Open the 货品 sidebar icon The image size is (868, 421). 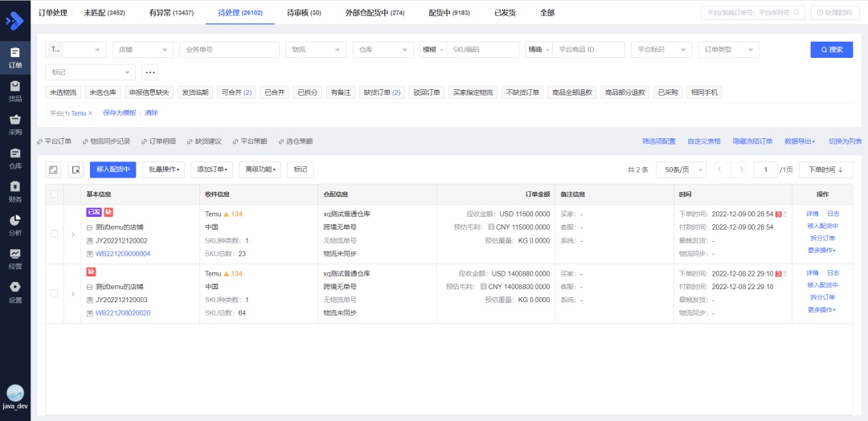point(15,91)
